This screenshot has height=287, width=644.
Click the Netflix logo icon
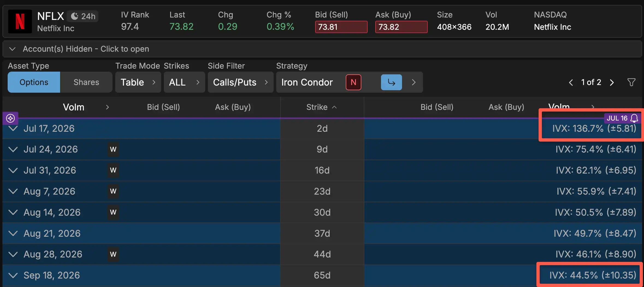pos(20,21)
